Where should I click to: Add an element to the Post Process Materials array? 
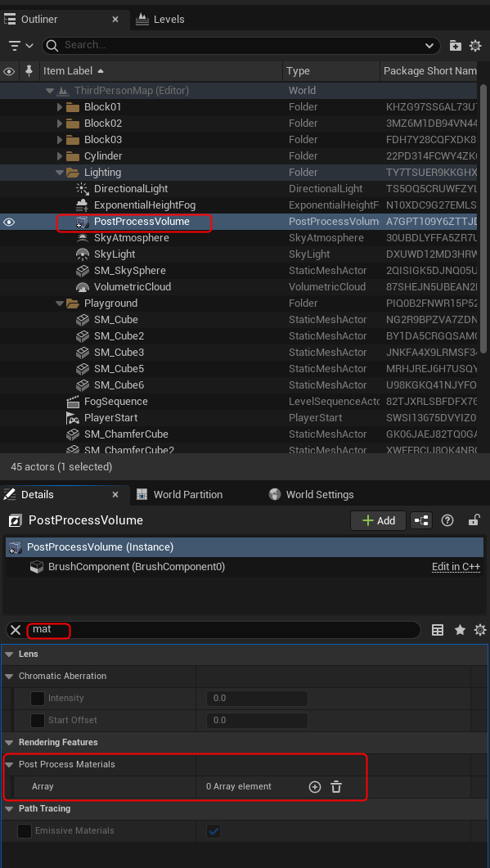click(x=314, y=787)
